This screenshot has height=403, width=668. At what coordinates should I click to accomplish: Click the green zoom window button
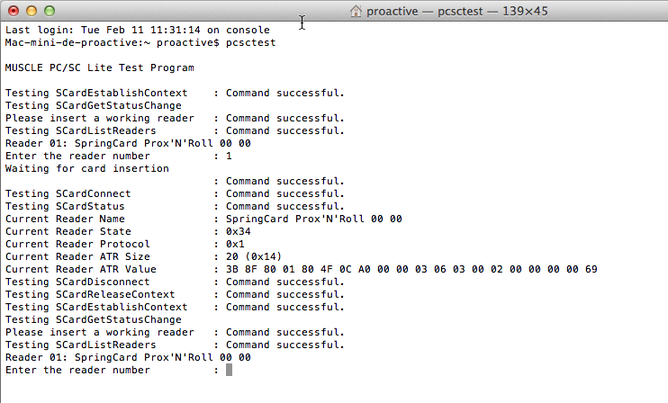click(49, 11)
